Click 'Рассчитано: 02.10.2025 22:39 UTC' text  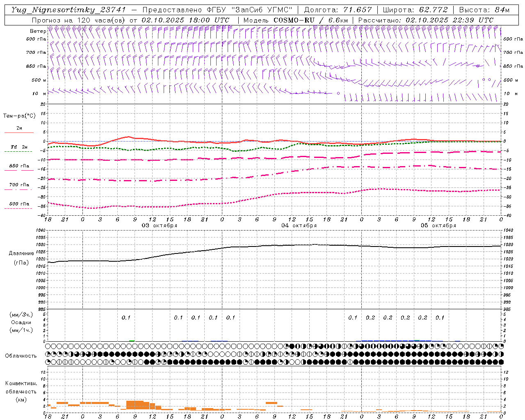[x=425, y=20]
